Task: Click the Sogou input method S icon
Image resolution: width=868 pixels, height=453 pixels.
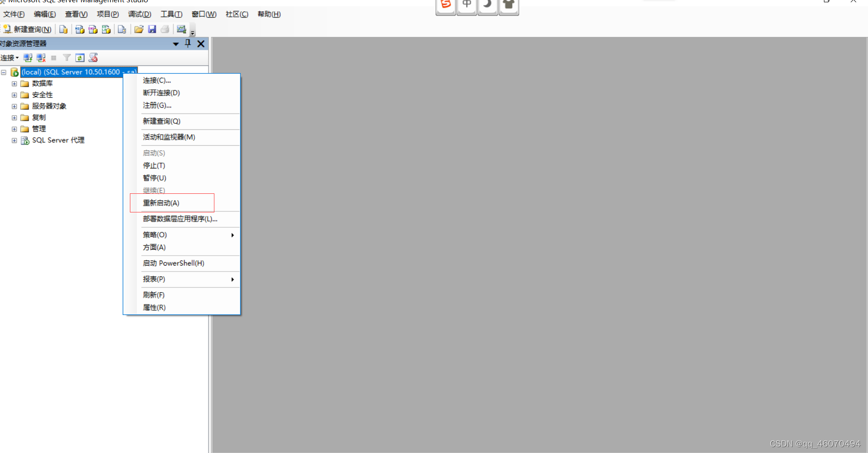Action: pos(446,5)
